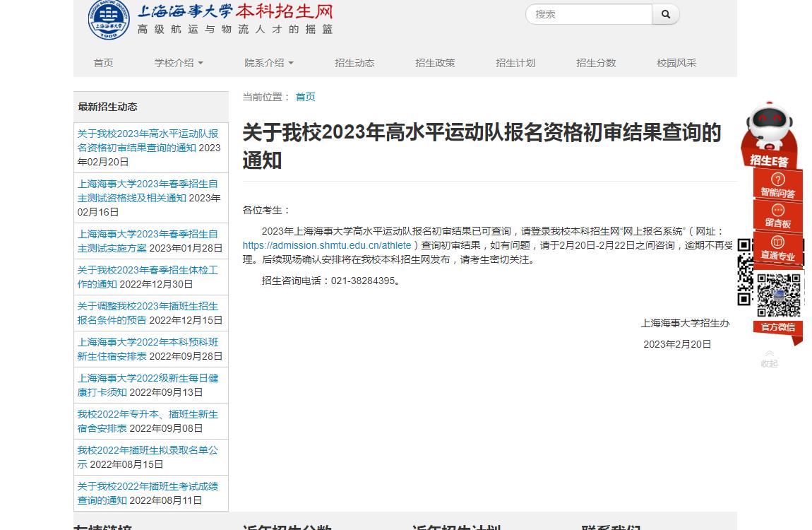Open sidebar notice 关于我校2023年高水平运动队报名资格初审结果查询的通知
Screen dimensions: 812x530
coord(148,141)
